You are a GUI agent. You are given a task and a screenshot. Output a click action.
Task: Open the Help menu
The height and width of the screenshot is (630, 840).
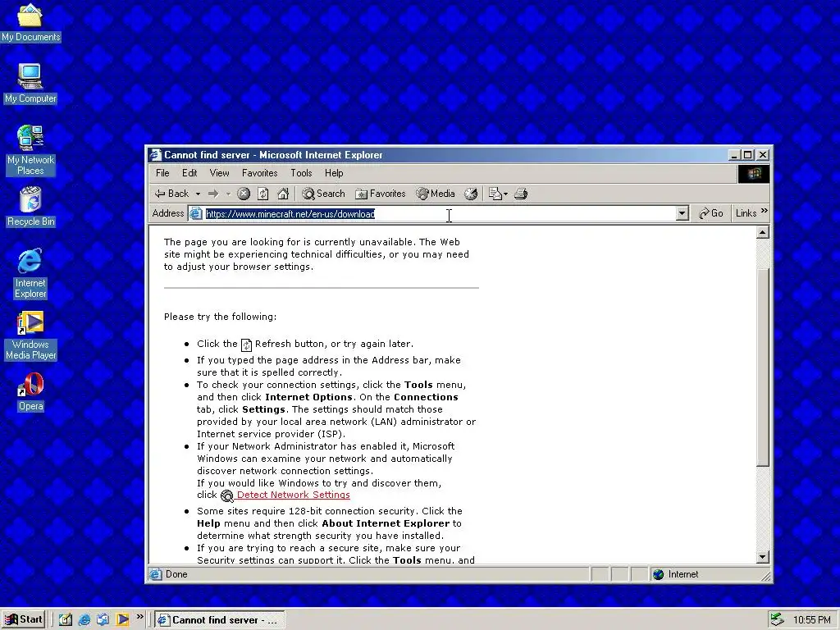(334, 173)
